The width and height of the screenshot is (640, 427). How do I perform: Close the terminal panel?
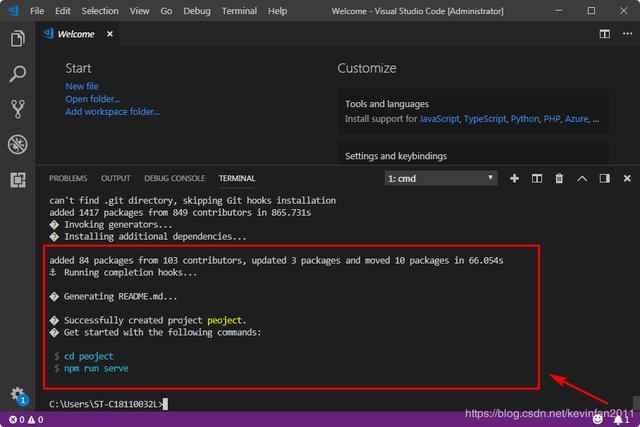[x=627, y=178]
